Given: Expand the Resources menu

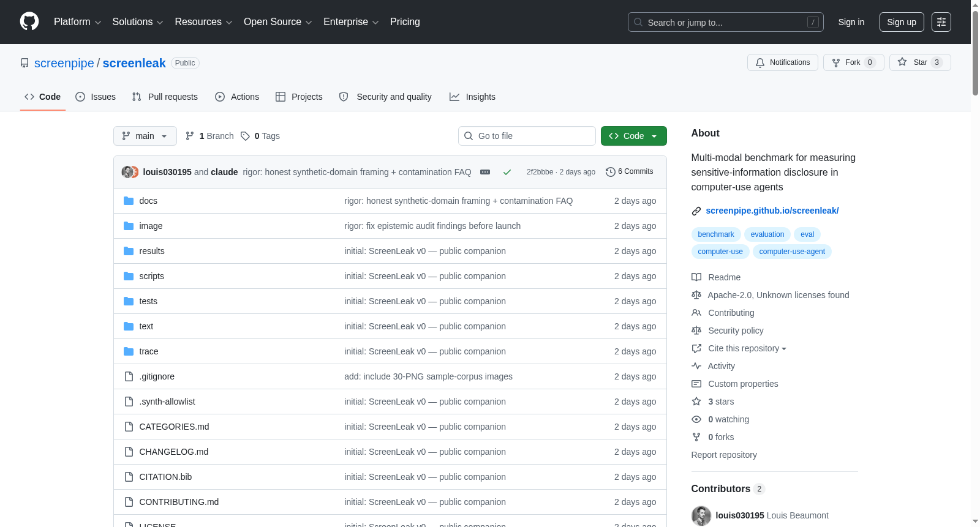Looking at the screenshot, I should pyautogui.click(x=203, y=22).
